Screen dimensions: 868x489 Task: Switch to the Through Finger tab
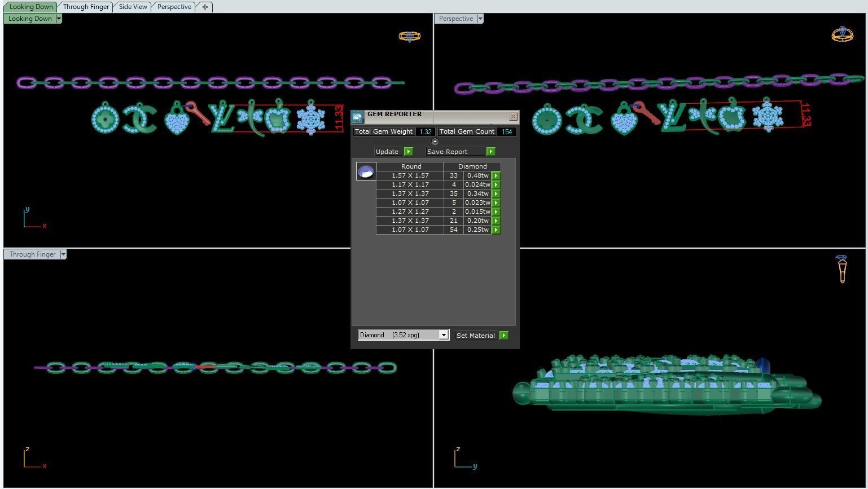[86, 7]
